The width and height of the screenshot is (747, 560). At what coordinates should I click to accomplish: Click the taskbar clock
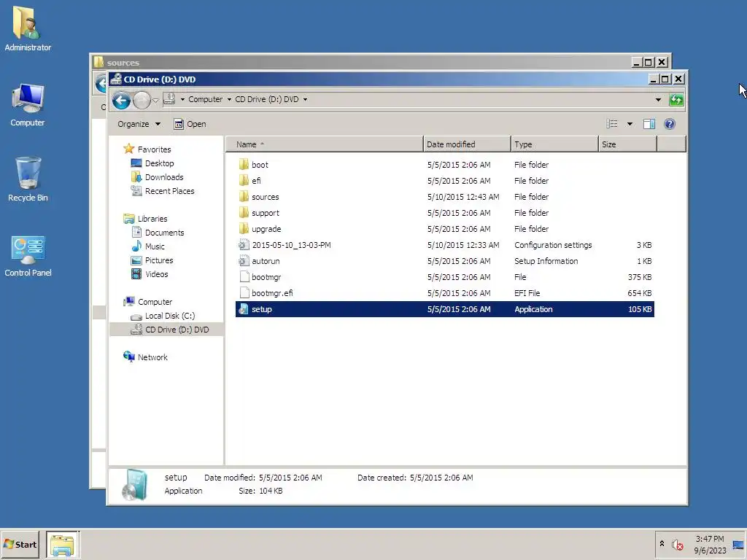pos(710,545)
